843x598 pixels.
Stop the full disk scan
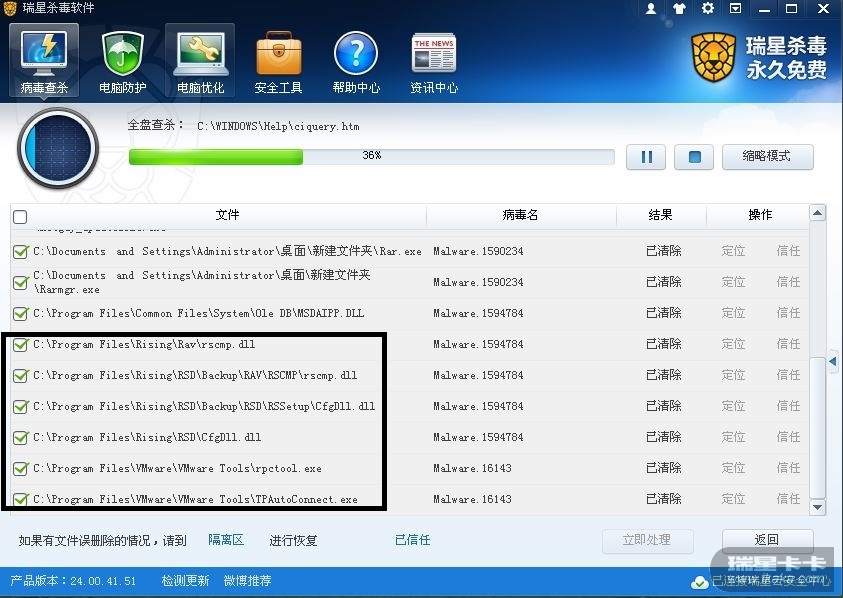click(x=694, y=157)
